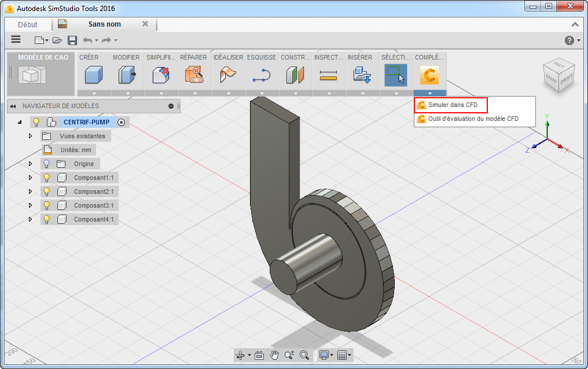This screenshot has height=369, width=588.
Task: Toggle visibility bulb of Composant2:1
Action: pos(46,191)
